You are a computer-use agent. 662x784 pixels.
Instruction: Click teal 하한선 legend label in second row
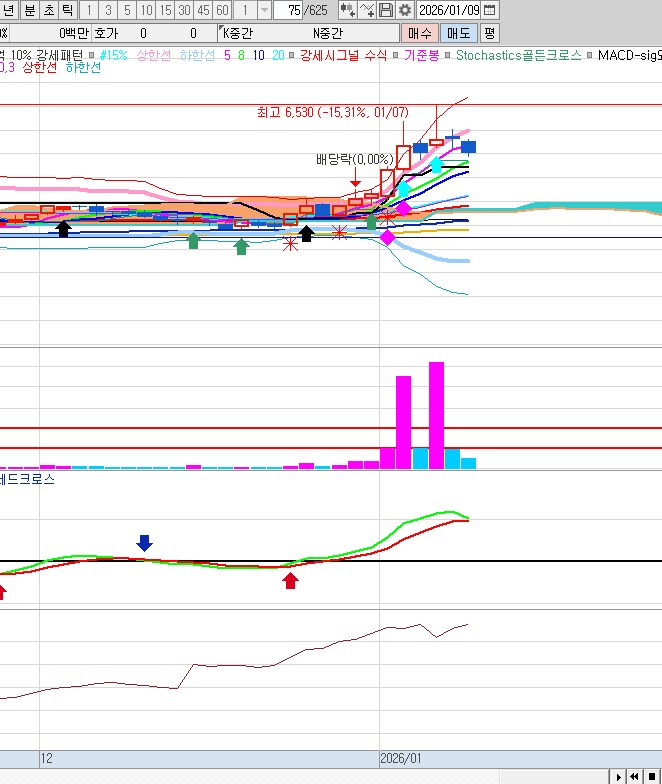coord(83,68)
